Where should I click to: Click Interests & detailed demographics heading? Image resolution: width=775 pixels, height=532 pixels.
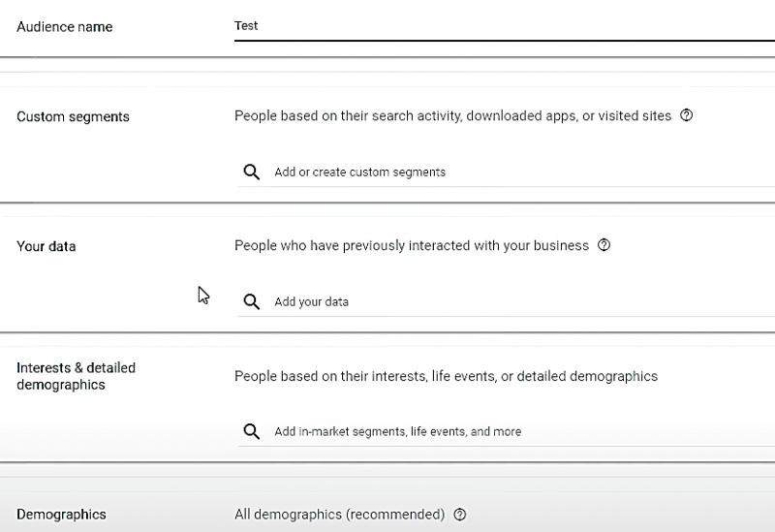pos(76,376)
